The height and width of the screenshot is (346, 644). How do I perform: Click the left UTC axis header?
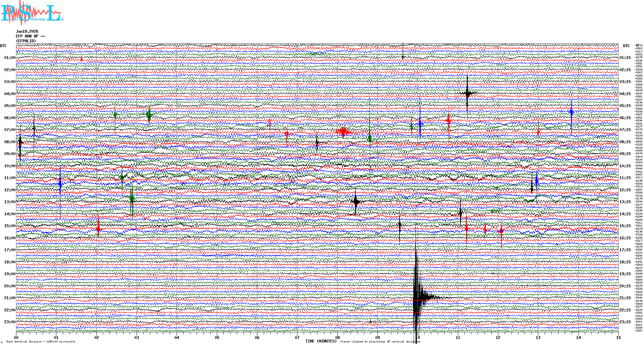[x=3, y=46]
